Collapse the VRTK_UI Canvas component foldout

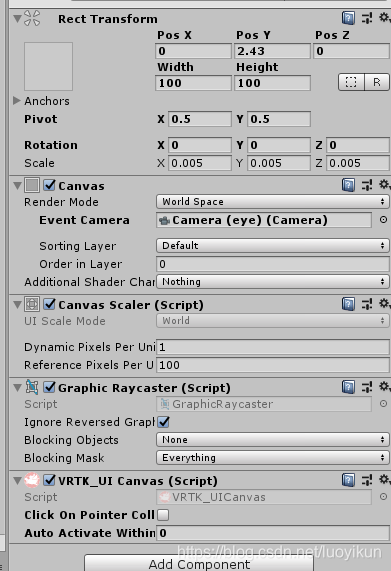pos(17,481)
